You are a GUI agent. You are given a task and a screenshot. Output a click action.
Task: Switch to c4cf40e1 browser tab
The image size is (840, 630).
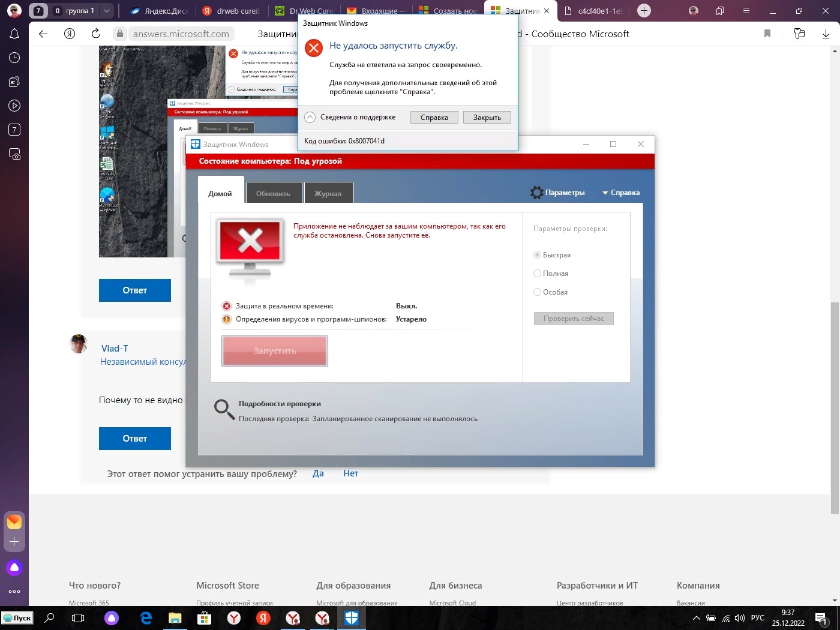click(x=593, y=11)
